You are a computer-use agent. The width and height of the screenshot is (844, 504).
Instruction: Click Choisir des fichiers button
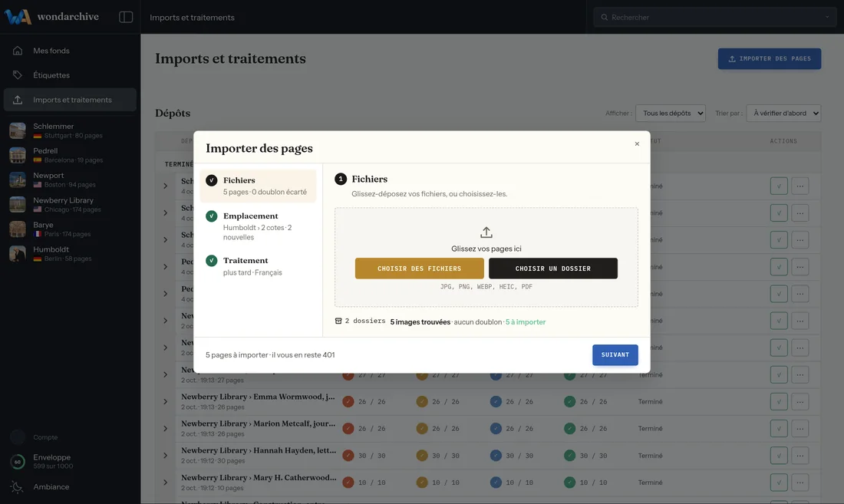click(419, 268)
